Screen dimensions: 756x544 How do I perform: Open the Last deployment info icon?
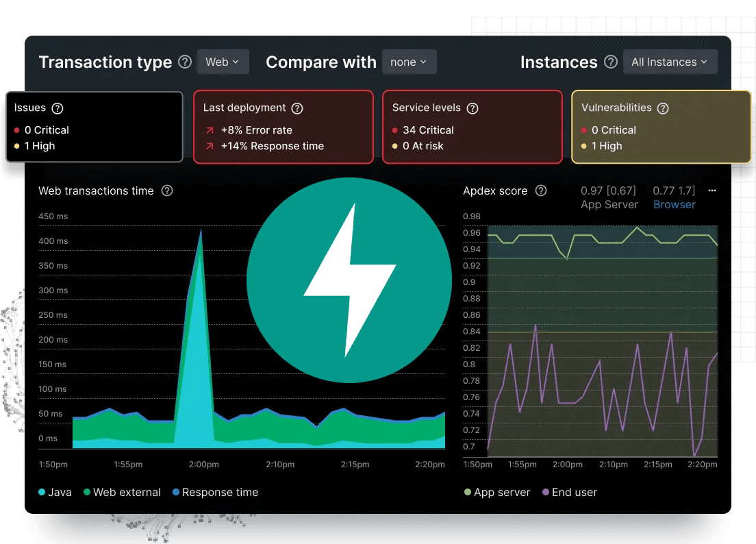click(x=297, y=108)
